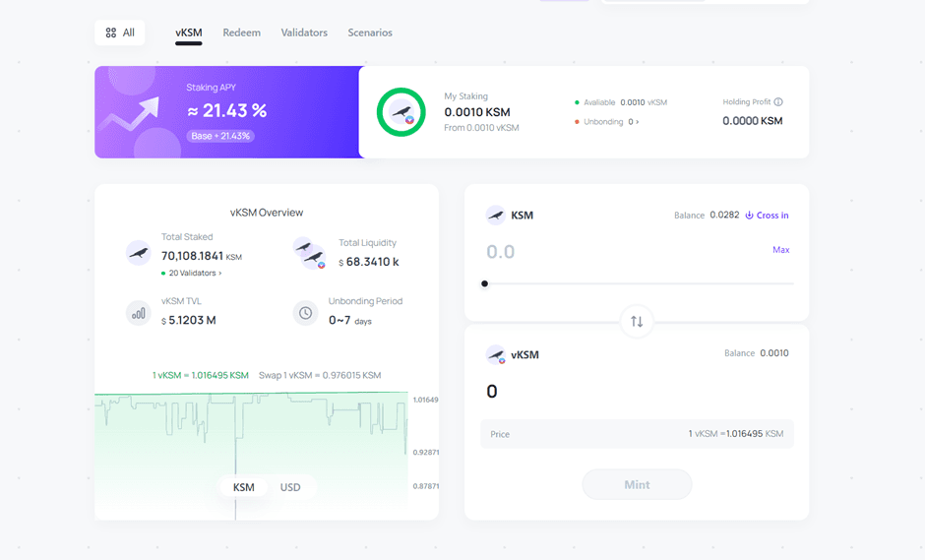Switch to the Redeem tab
925x560 pixels.
[241, 32]
